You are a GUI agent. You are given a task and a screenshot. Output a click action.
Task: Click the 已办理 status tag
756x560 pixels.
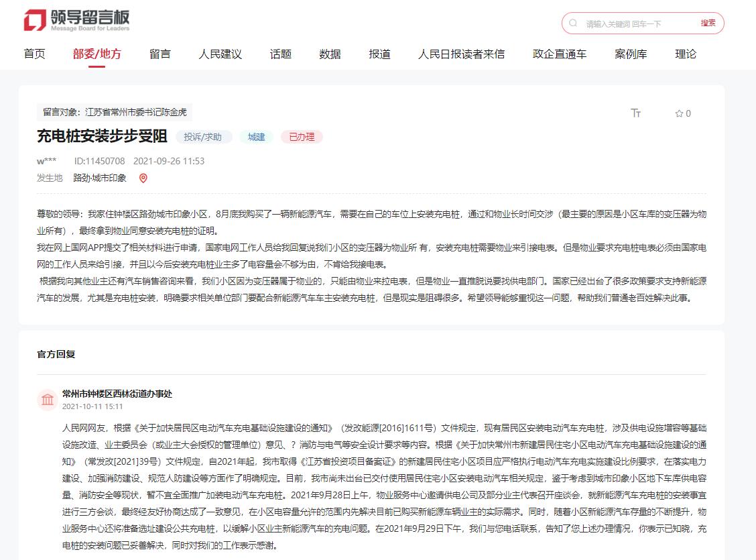pos(302,137)
